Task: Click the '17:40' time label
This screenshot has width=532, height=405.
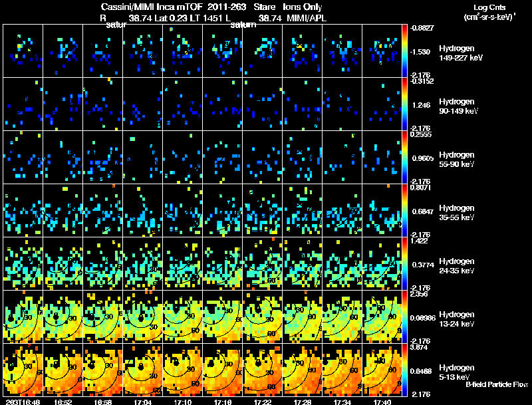Action: coord(382,402)
